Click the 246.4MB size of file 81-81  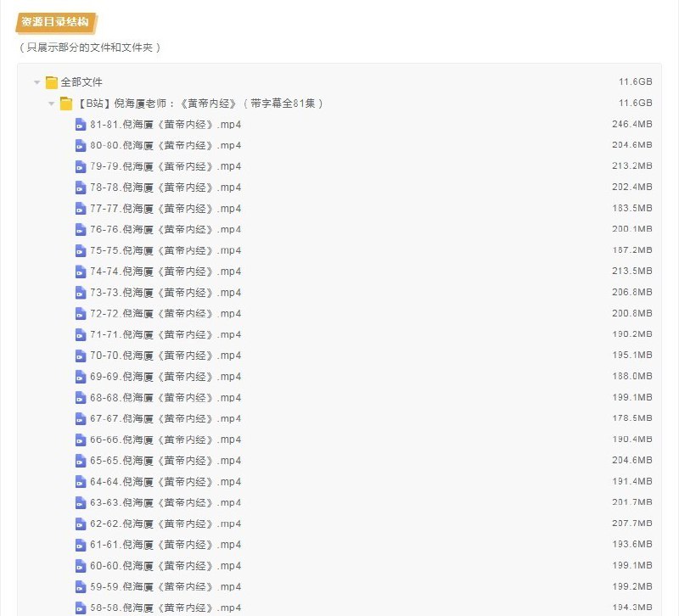coord(631,125)
